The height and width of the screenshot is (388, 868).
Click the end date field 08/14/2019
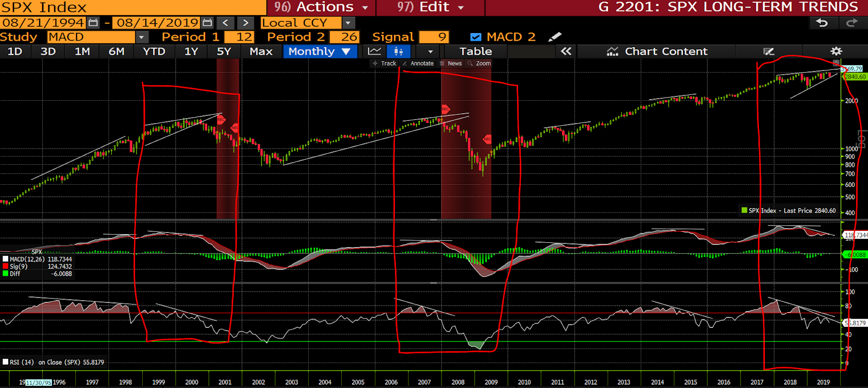(158, 23)
